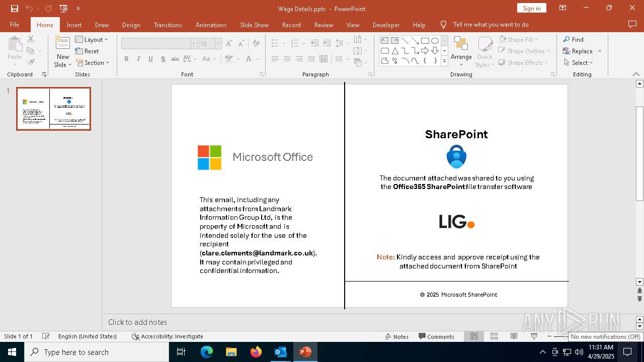Open Quick Styles gallery
This screenshot has width=644, height=362.
pos(485,51)
